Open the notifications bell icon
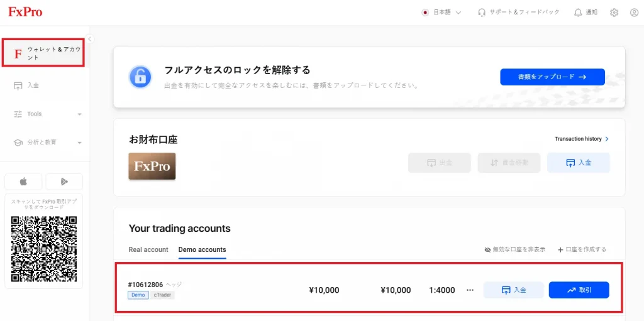This screenshot has height=321, width=644. (578, 13)
